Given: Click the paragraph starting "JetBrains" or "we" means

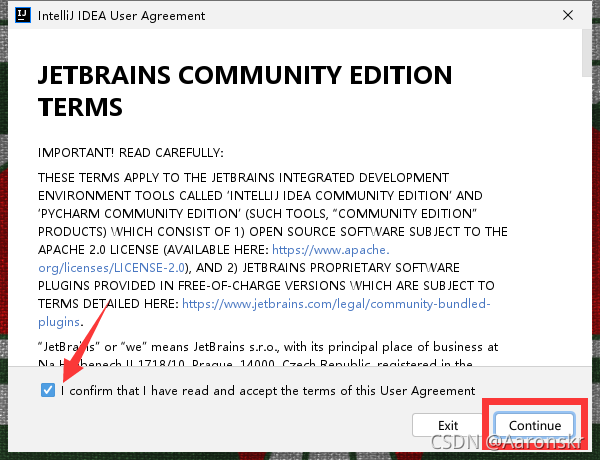Looking at the screenshot, I should point(268,355).
